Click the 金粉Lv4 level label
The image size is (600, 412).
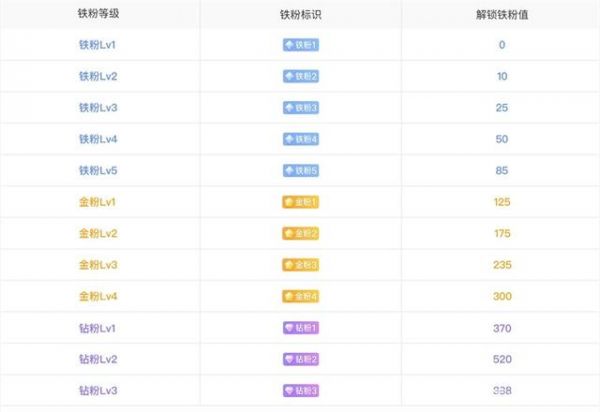click(98, 296)
